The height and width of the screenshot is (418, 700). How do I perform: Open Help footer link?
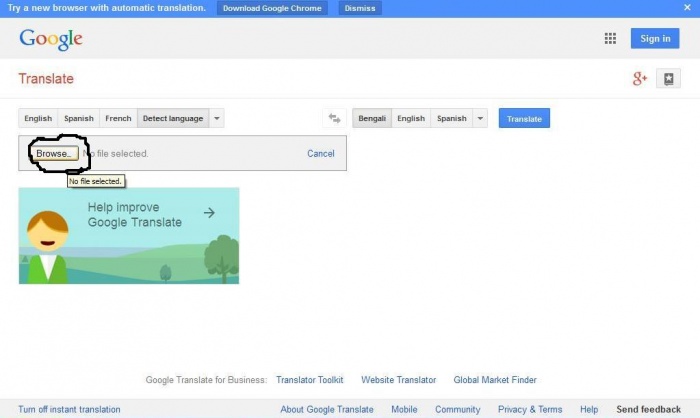[589, 410]
